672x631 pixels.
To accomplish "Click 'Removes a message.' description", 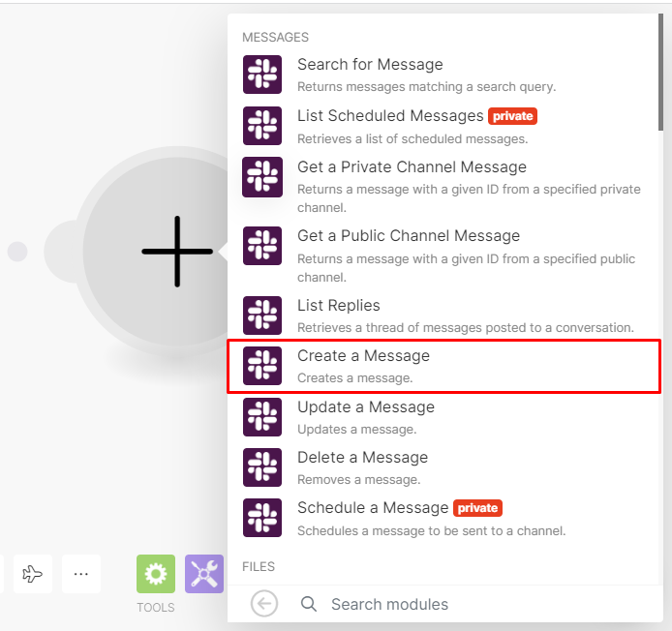I will click(358, 480).
